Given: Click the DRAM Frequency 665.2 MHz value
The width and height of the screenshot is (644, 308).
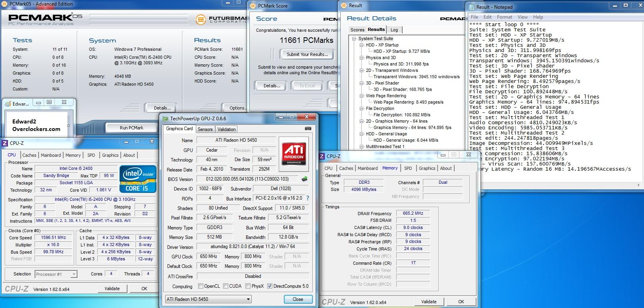Looking at the screenshot, I should pos(413,213).
